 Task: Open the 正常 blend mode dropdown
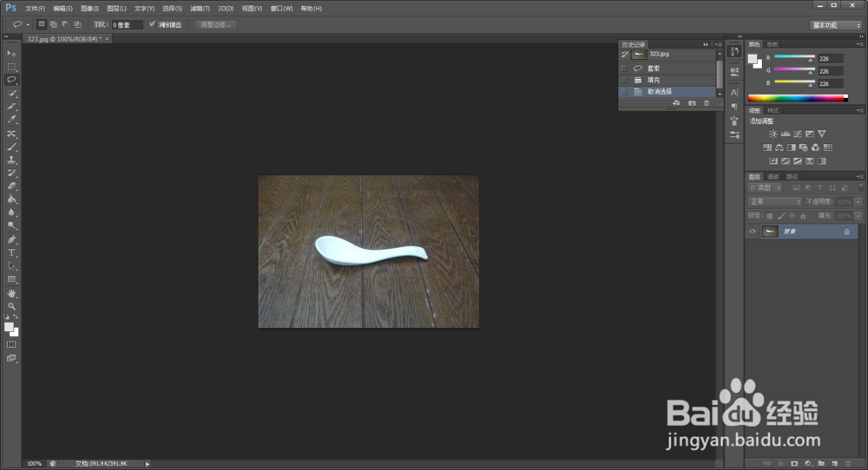[x=774, y=202]
